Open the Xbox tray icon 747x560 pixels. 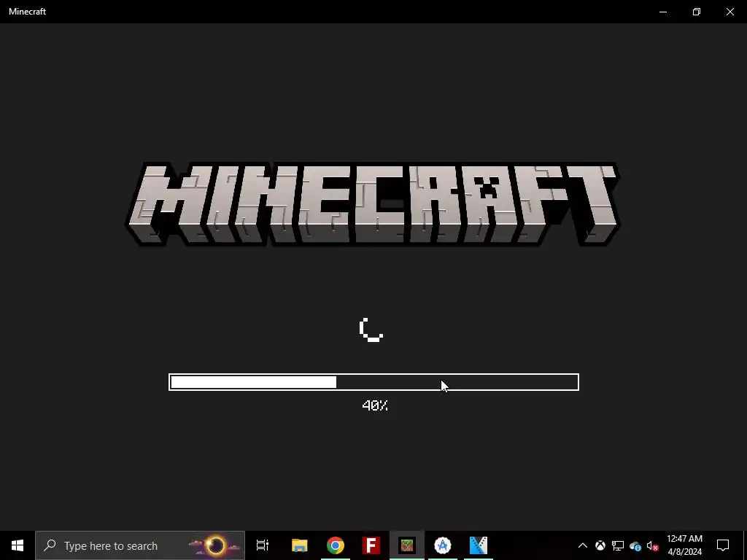[x=600, y=545]
